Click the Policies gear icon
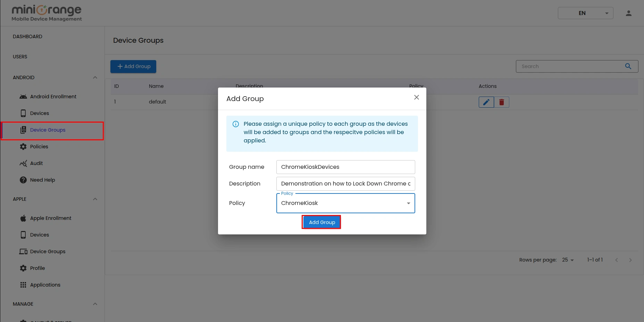Viewport: 644px width, 322px height. point(23,146)
